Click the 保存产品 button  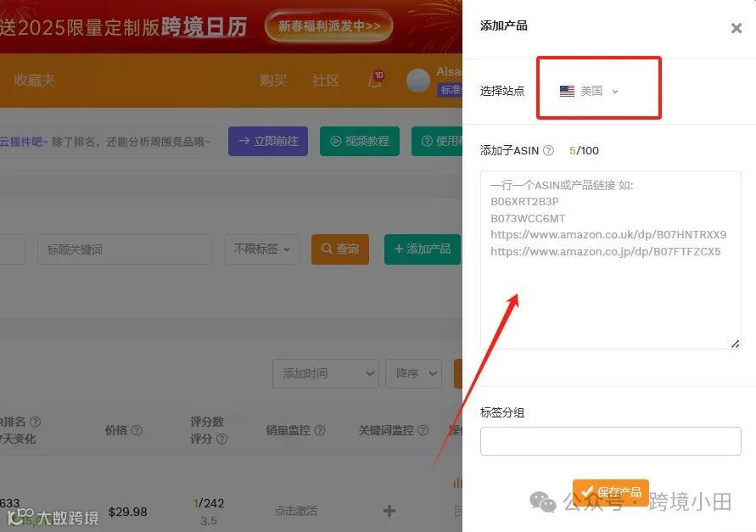[611, 492]
